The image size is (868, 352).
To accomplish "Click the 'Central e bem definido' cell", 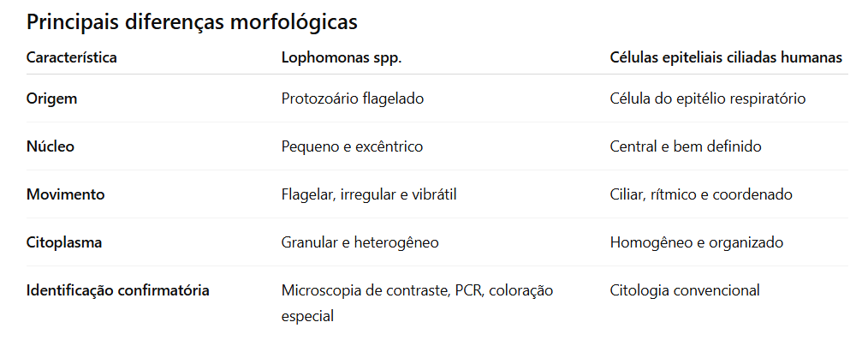I will point(686,146).
